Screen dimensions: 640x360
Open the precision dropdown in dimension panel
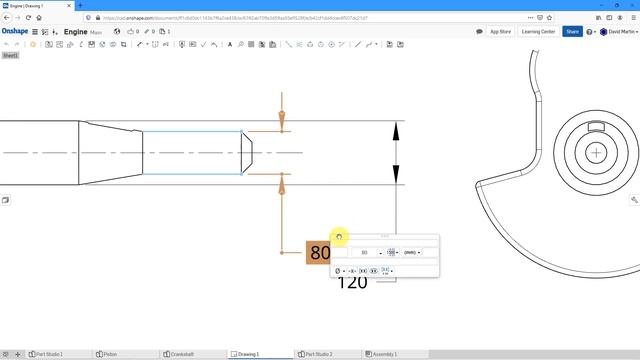(x=387, y=271)
